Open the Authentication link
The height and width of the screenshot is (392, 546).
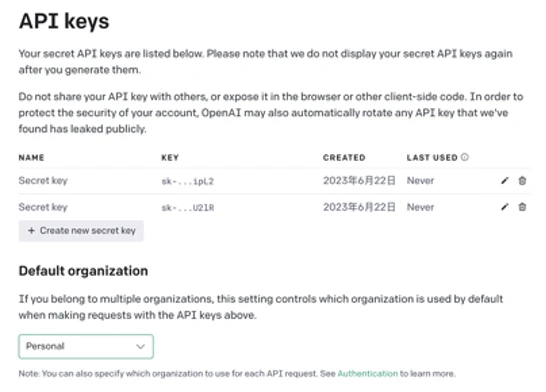(367, 374)
